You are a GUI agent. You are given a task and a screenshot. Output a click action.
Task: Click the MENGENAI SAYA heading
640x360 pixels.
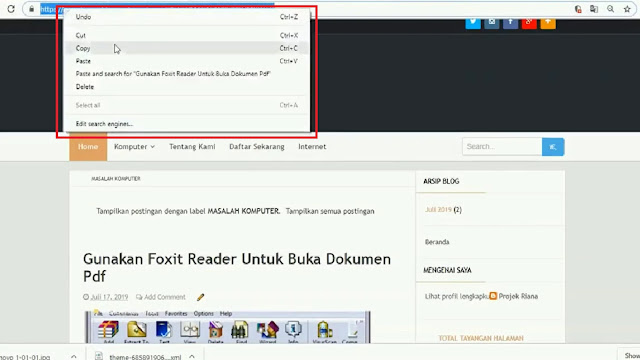coord(447,270)
